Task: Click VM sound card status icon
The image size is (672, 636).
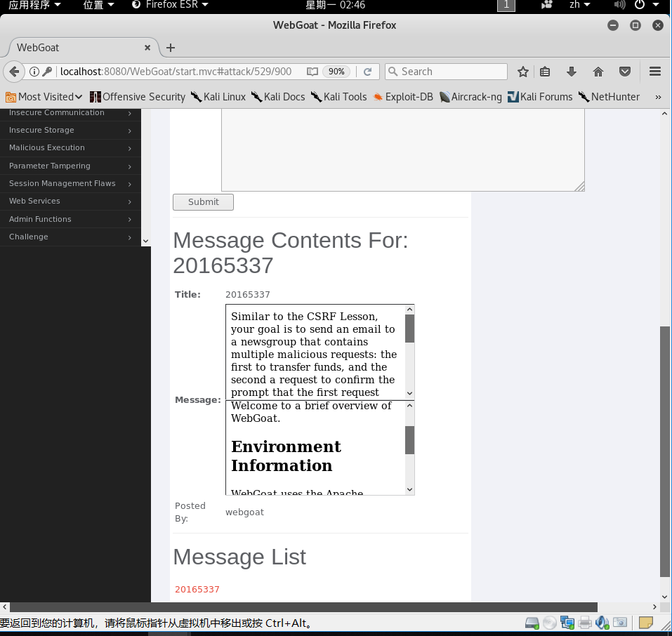Action: click(x=602, y=623)
